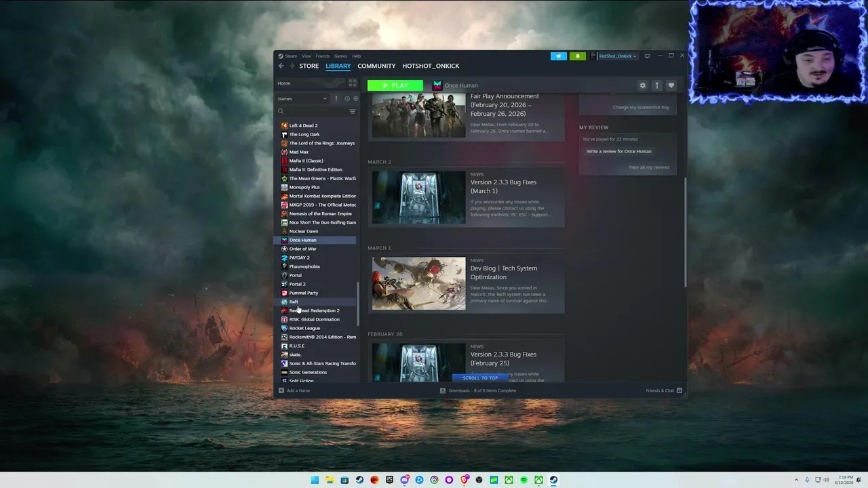
Task: Click the PAYDAY 2 game icon in the list
Action: (x=284, y=258)
